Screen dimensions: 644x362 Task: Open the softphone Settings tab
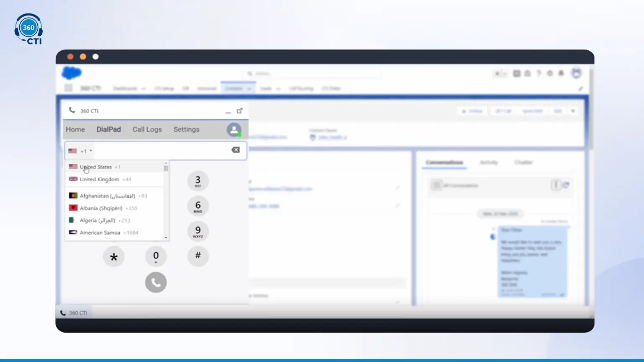coord(187,129)
